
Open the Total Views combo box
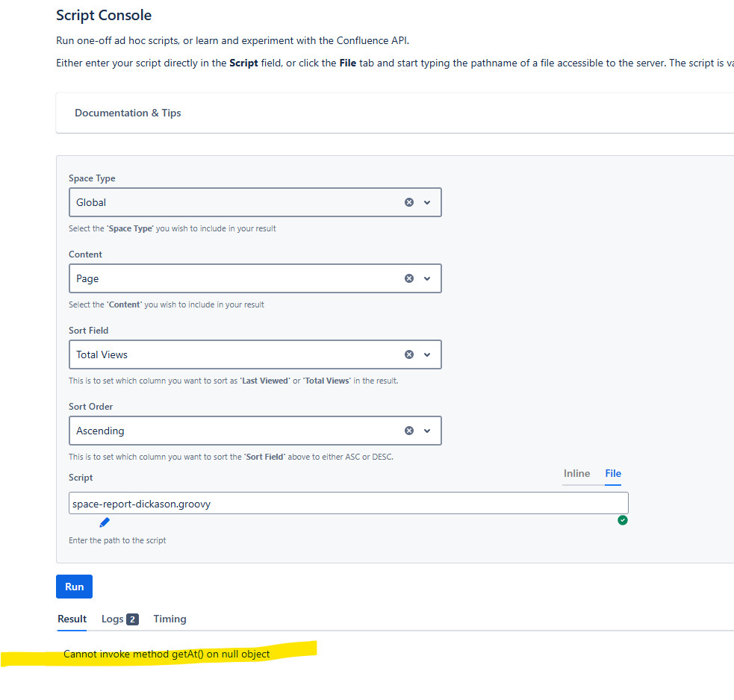255,354
